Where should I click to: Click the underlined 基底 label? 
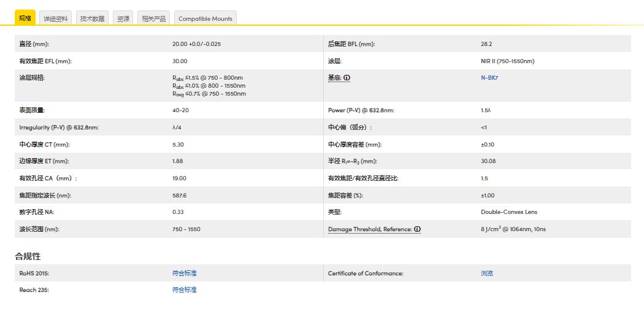[334, 78]
